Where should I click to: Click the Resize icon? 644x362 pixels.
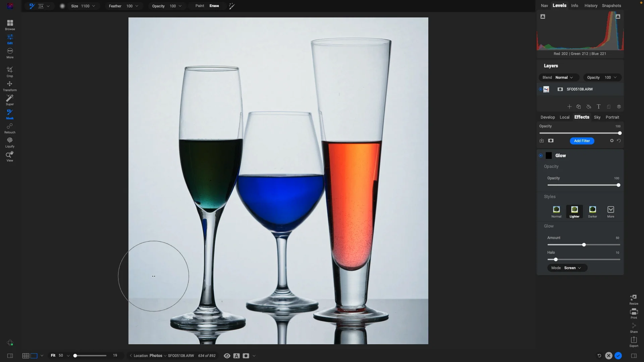(634, 300)
